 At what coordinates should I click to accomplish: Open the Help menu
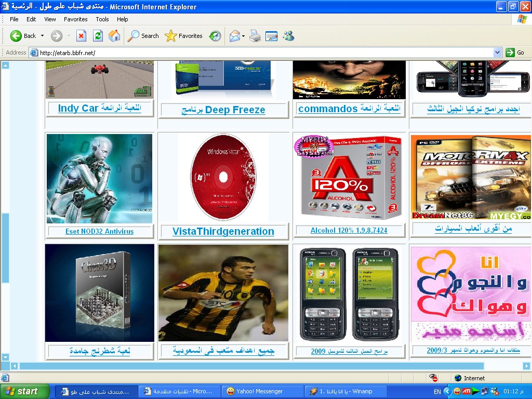123,19
